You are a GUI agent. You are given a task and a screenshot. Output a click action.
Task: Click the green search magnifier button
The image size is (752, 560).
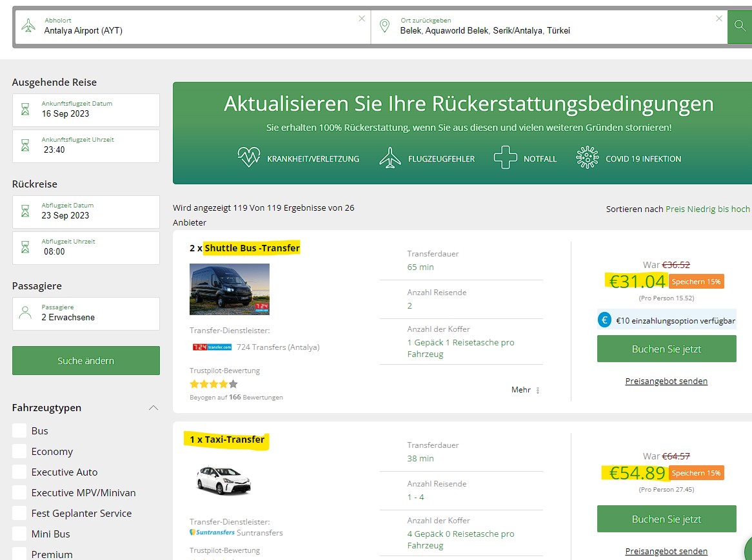pyautogui.click(x=739, y=26)
